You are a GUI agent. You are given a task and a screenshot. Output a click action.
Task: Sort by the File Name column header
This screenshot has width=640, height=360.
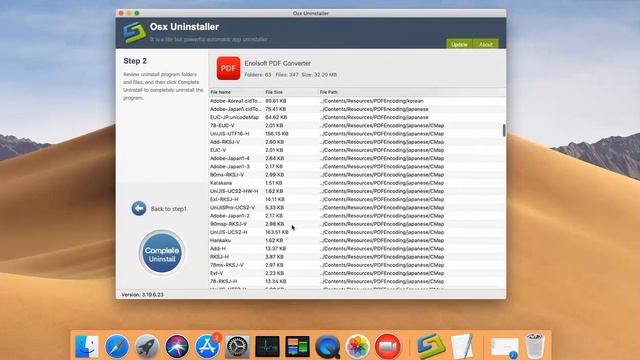coord(220,92)
